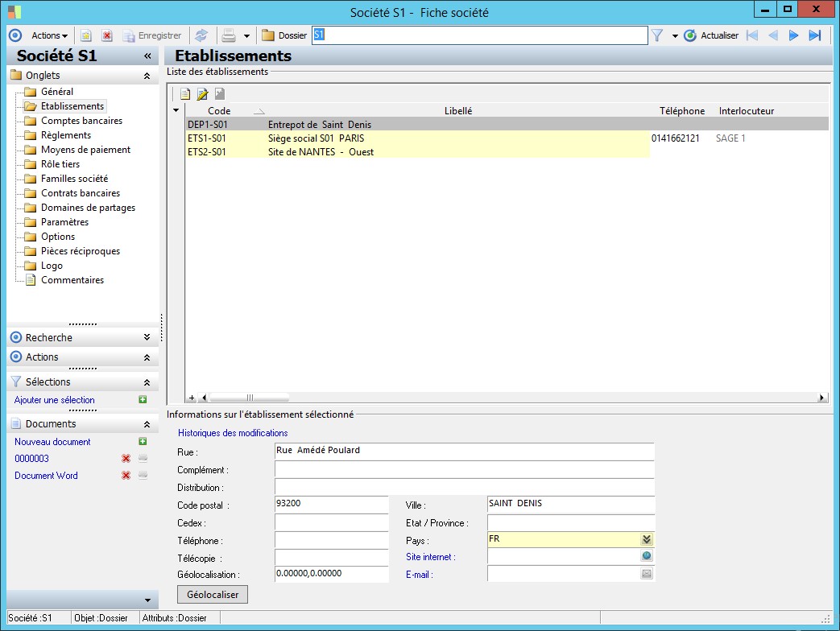Click the print icon in the toolbar

(x=229, y=35)
